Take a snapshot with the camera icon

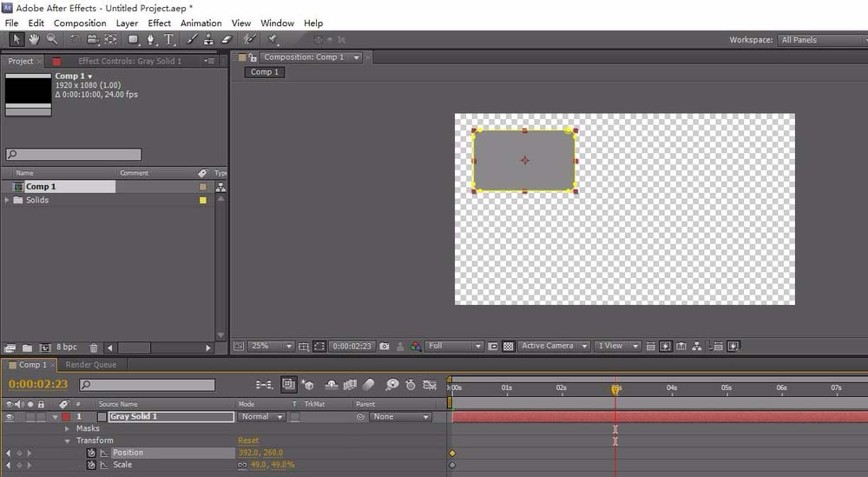(385, 346)
